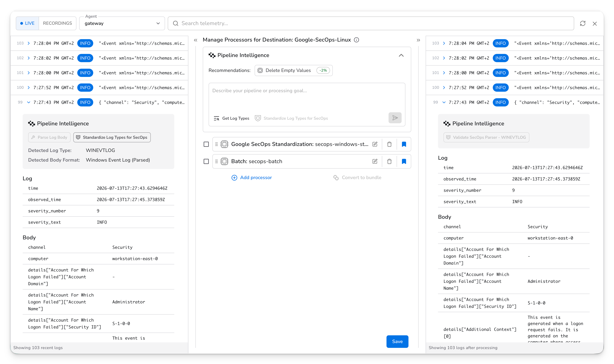
Task: Click Standardize Log Types for SecOps in center card
Action: [x=291, y=118]
